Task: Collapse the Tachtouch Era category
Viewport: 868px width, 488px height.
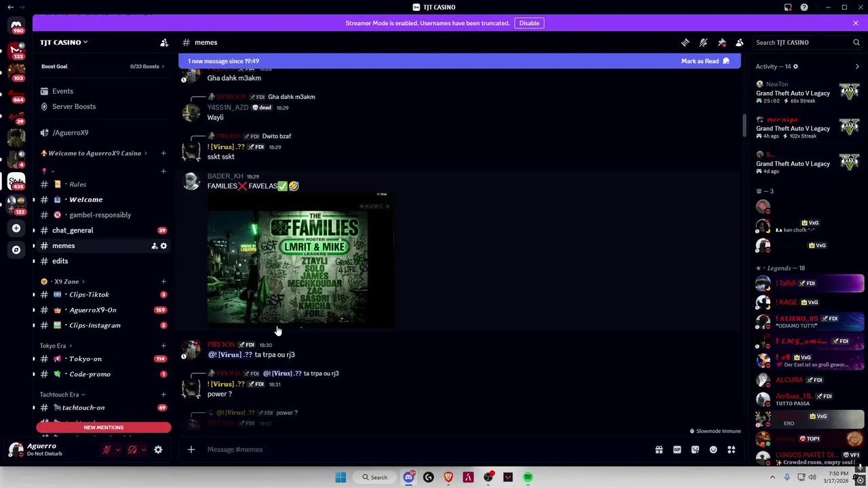Action: 62,394
